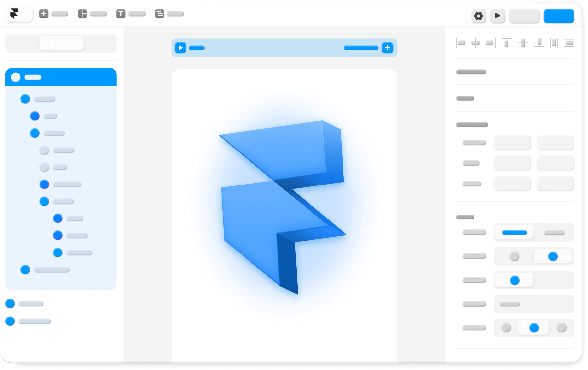Click third row's left input field in properties
588x370 pixels.
pos(512,184)
